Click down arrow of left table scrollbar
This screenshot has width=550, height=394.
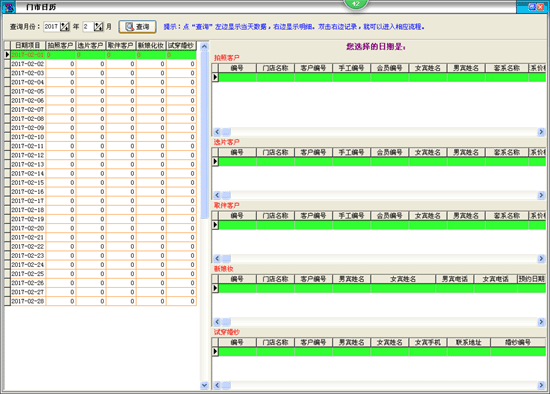pyautogui.click(x=204, y=385)
